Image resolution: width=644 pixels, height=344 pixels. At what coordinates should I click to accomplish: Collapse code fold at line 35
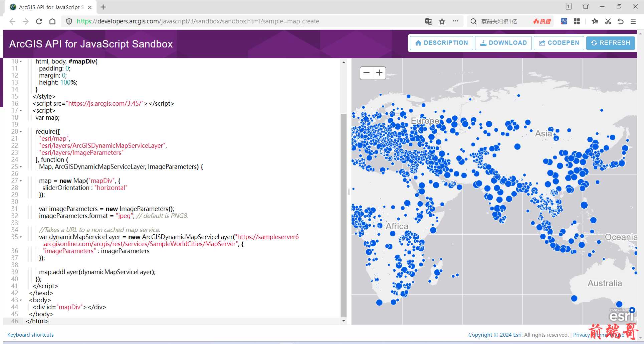point(21,237)
